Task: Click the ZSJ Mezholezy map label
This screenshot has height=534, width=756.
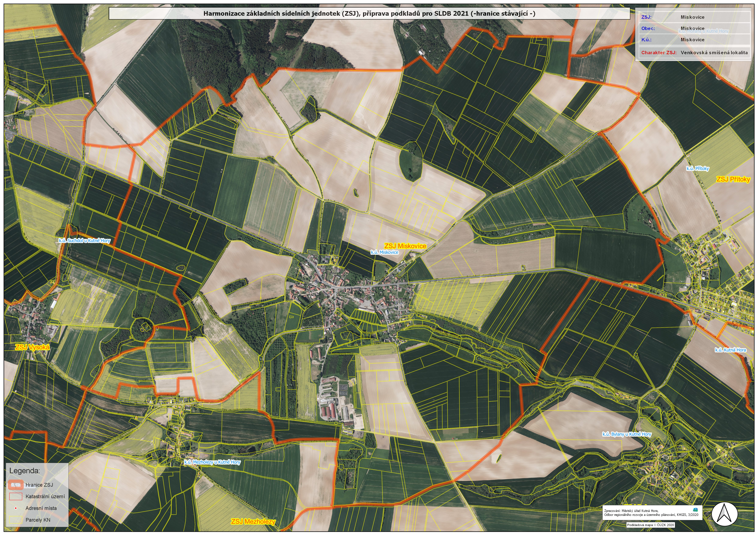Action: coord(253,522)
